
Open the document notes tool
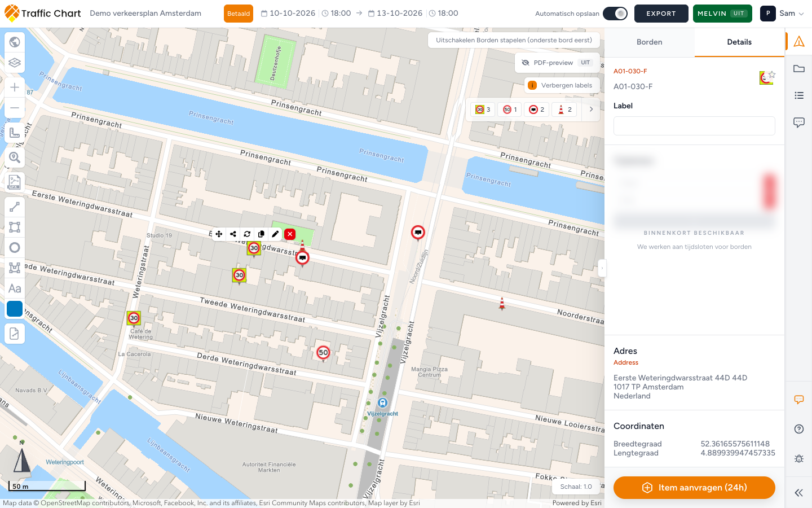[x=15, y=334]
